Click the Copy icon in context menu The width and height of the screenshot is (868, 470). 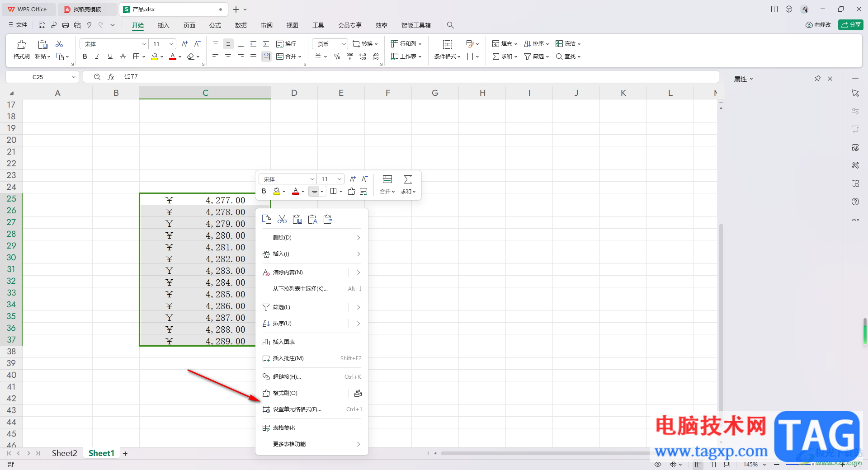tap(267, 220)
